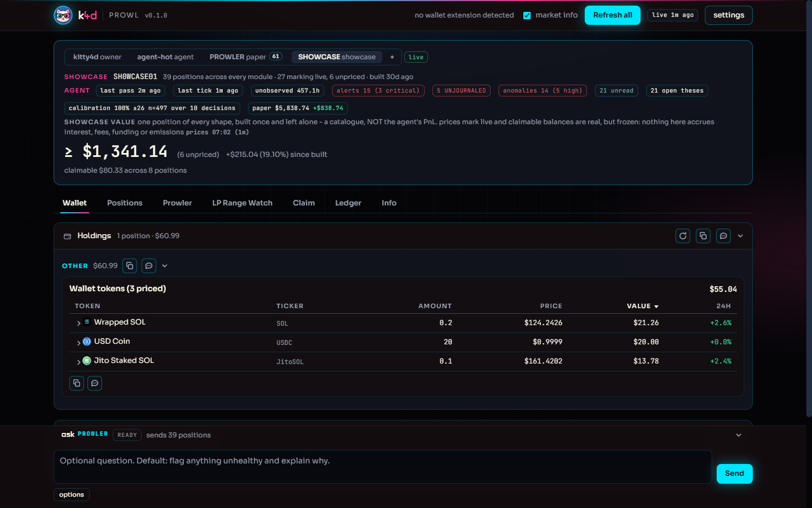Open settings
Image resolution: width=812 pixels, height=508 pixels.
point(729,15)
